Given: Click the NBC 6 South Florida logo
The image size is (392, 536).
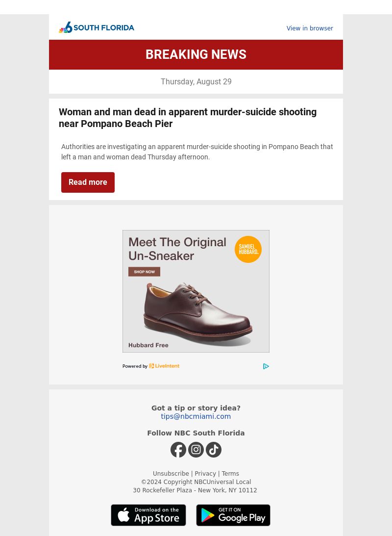Looking at the screenshot, I should [97, 27].
